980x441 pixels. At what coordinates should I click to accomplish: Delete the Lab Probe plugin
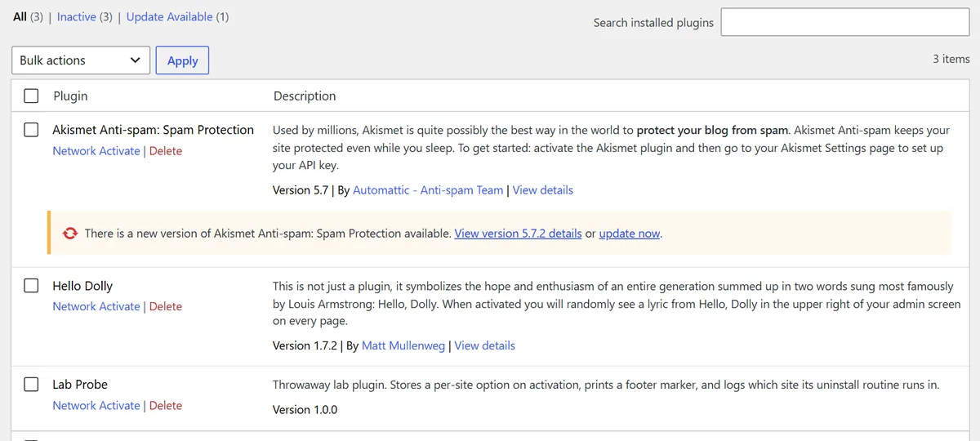click(166, 405)
